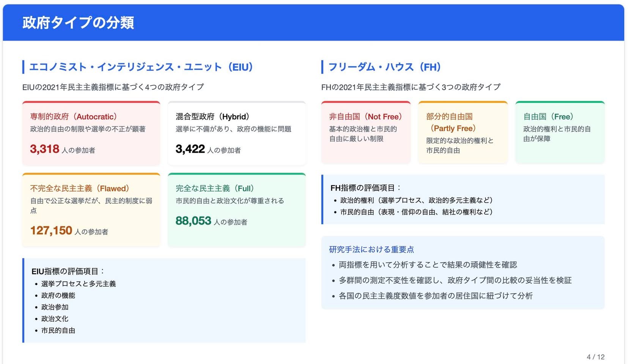This screenshot has height=364, width=631.
Task: Click the 政府タイプの分類 slide title
Action: (x=78, y=23)
